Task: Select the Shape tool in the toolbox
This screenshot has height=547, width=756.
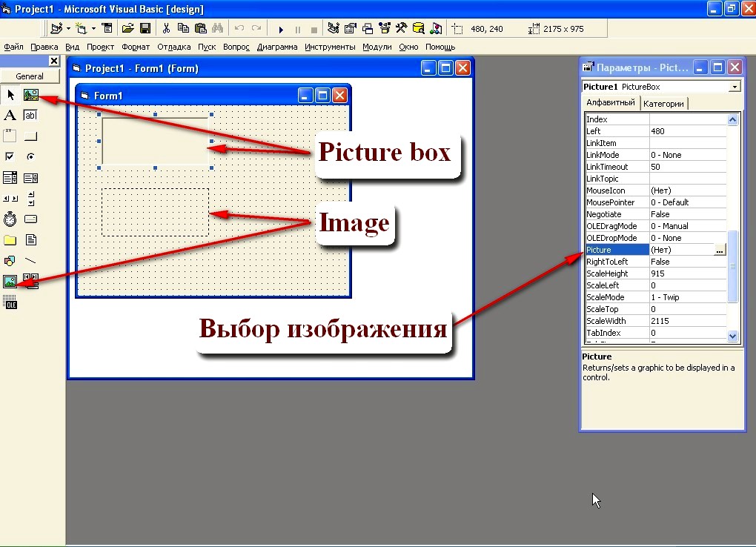Action: [10, 260]
